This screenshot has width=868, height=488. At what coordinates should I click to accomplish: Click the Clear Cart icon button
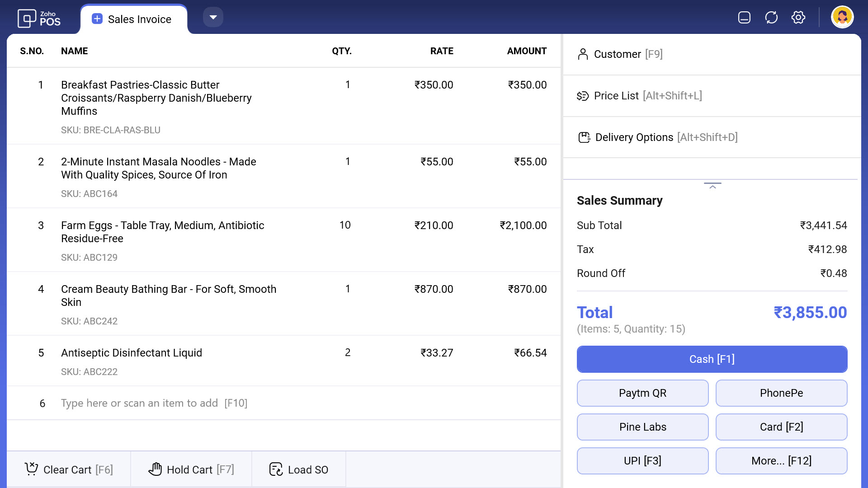[31, 469]
